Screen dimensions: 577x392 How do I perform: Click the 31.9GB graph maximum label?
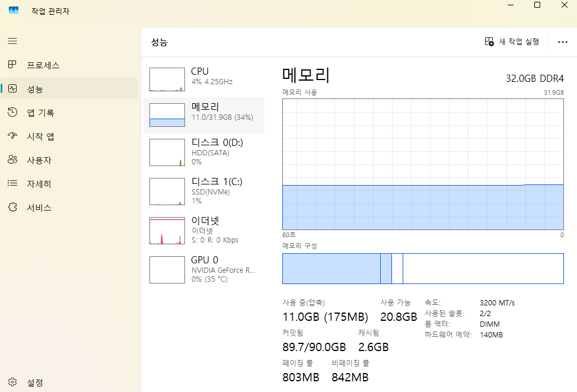(554, 93)
